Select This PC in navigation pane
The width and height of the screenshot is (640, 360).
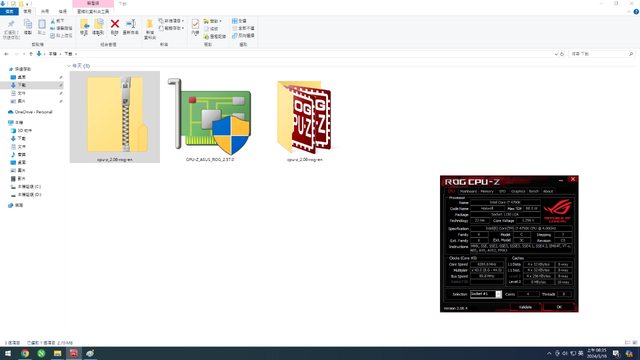click(16, 122)
